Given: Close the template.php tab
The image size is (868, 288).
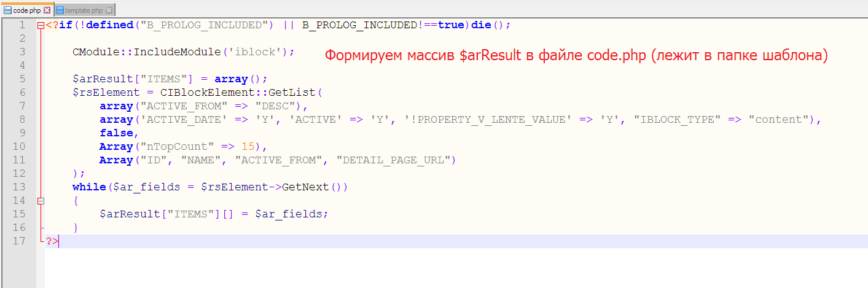Looking at the screenshot, I should tap(109, 10).
